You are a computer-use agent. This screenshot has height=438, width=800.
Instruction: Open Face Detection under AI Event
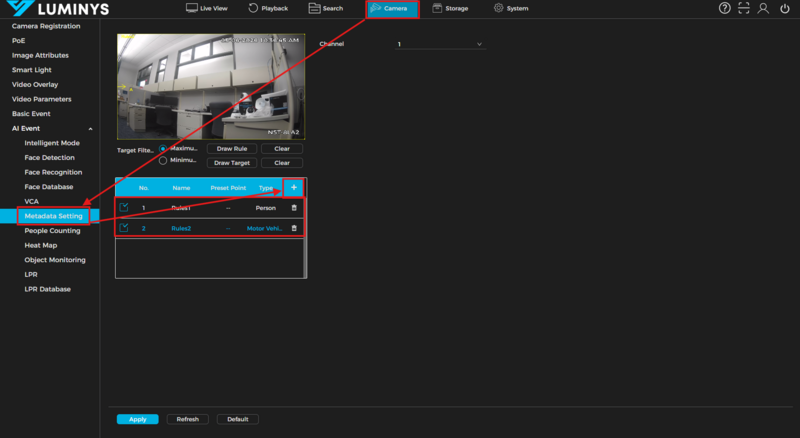click(x=49, y=158)
